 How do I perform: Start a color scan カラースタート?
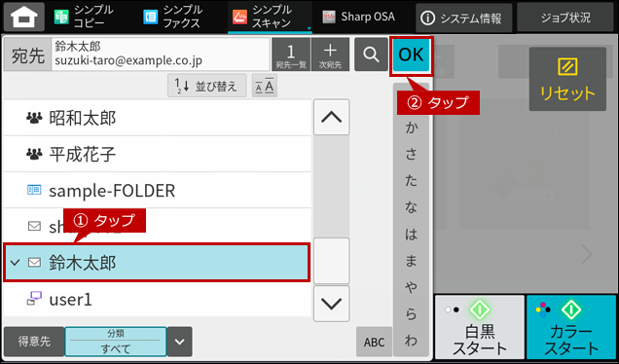coord(571,327)
